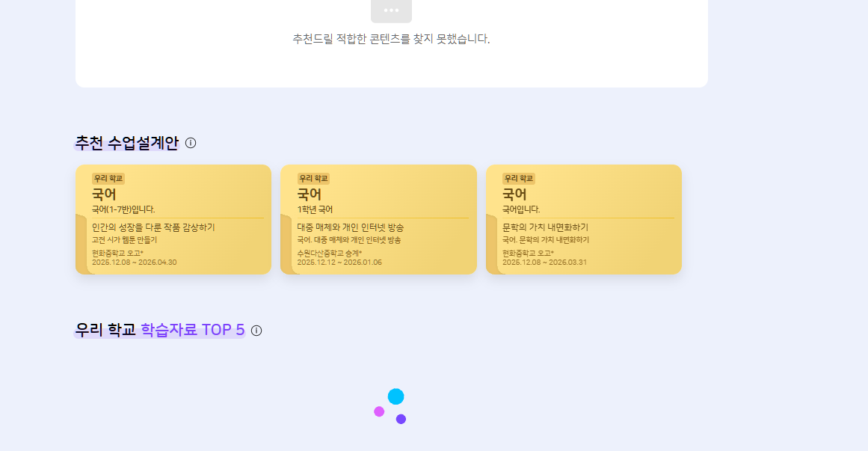Click the 우리 학교 badge on 국어입니다. card

[519, 179]
